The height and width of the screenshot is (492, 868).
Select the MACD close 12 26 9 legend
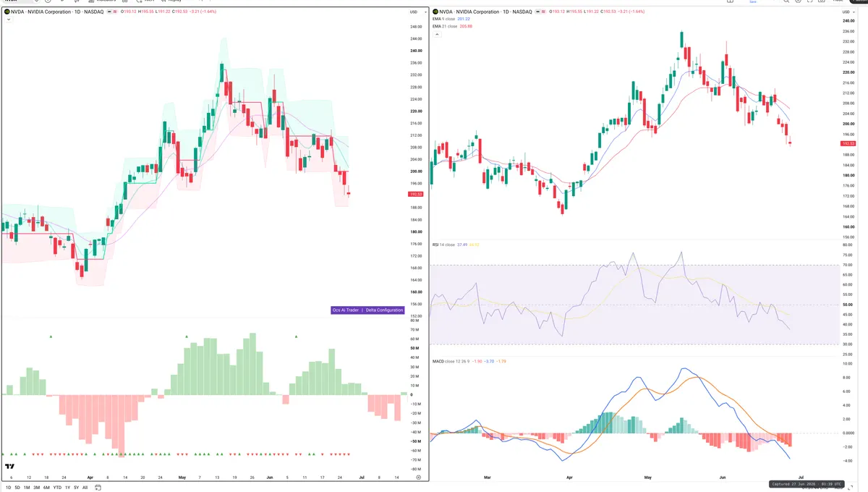tap(451, 360)
